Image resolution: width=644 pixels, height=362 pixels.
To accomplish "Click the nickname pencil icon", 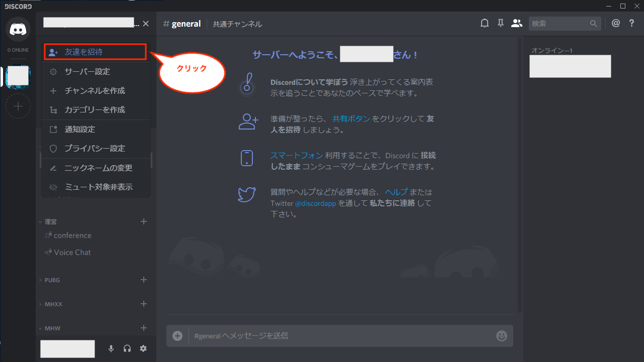I will click(53, 168).
